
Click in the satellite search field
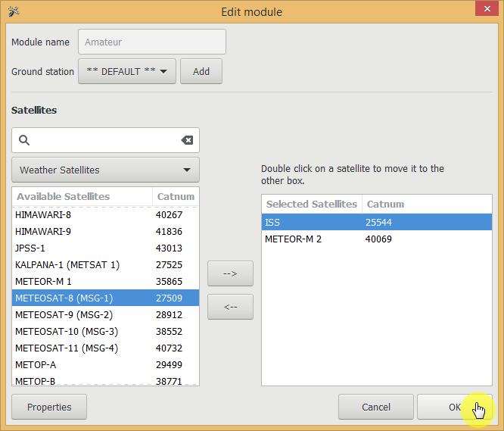tap(104, 140)
